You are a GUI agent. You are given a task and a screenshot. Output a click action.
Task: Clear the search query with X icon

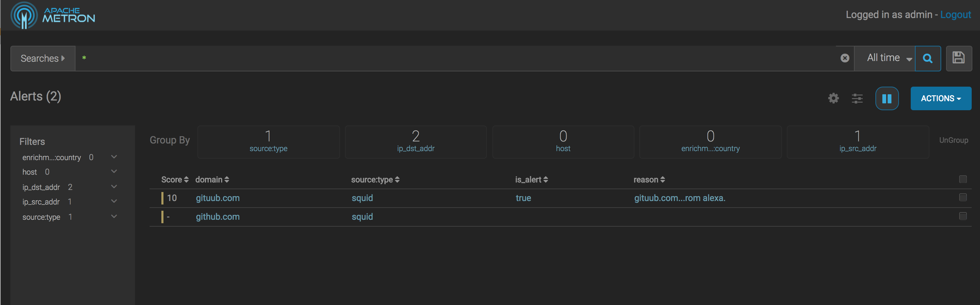[x=845, y=58]
